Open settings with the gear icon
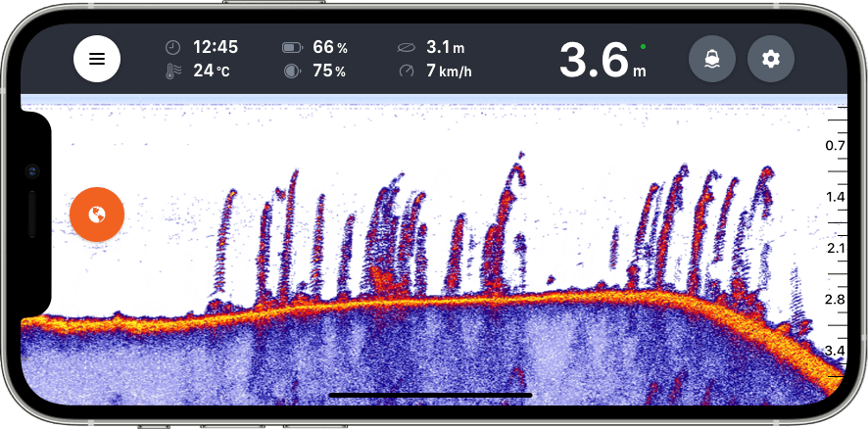The width and height of the screenshot is (868, 429). coord(771,60)
